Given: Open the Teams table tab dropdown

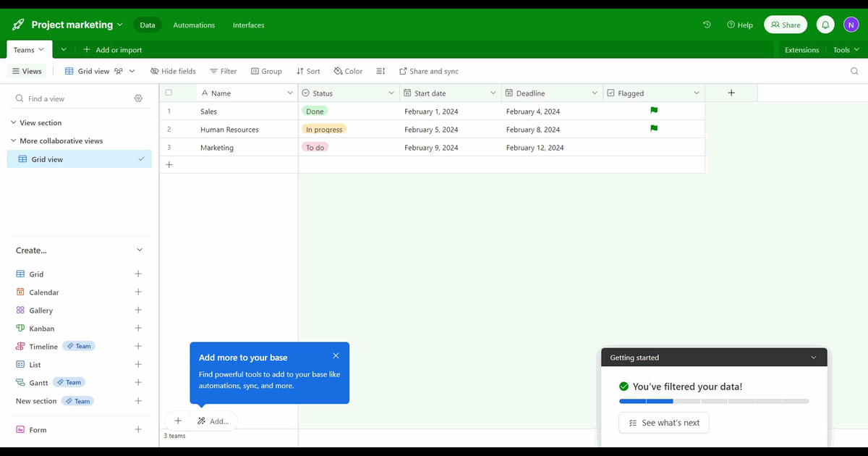Looking at the screenshot, I should 41,50.
